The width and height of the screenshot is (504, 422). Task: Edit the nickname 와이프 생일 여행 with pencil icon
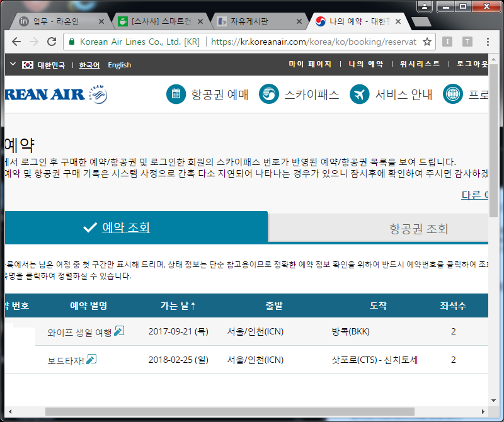(119, 331)
